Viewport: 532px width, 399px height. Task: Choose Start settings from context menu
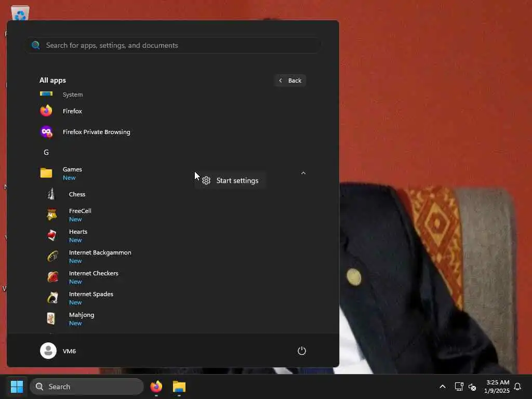click(x=230, y=180)
